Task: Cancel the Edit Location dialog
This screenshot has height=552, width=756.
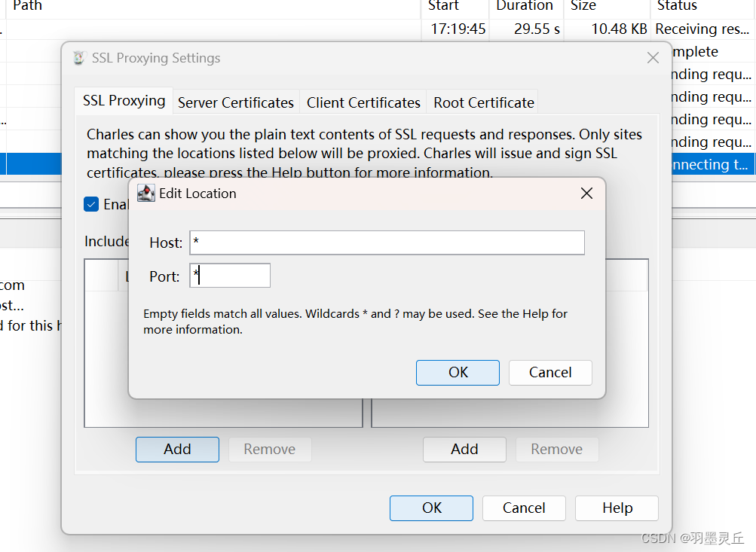Action: pyautogui.click(x=550, y=372)
